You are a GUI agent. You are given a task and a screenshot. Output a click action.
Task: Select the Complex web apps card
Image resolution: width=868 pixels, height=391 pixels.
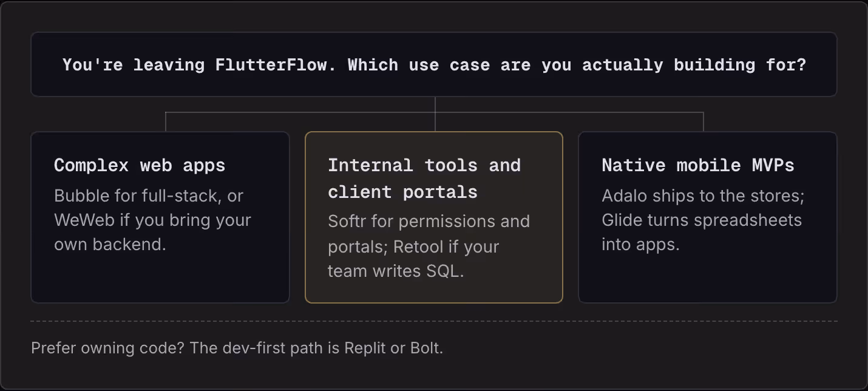(x=160, y=217)
